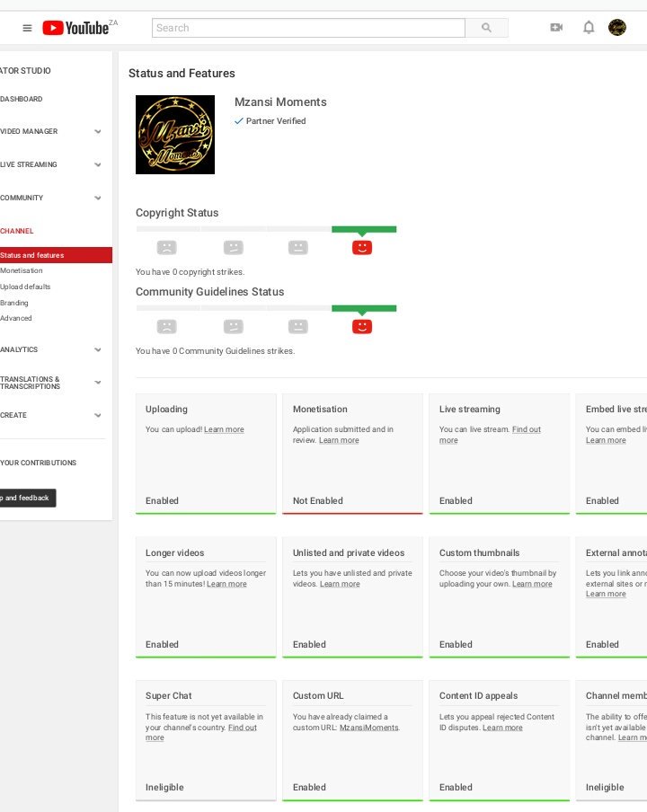The height and width of the screenshot is (812, 647).
Task: Open Branding in the sidebar
Action: point(14,303)
